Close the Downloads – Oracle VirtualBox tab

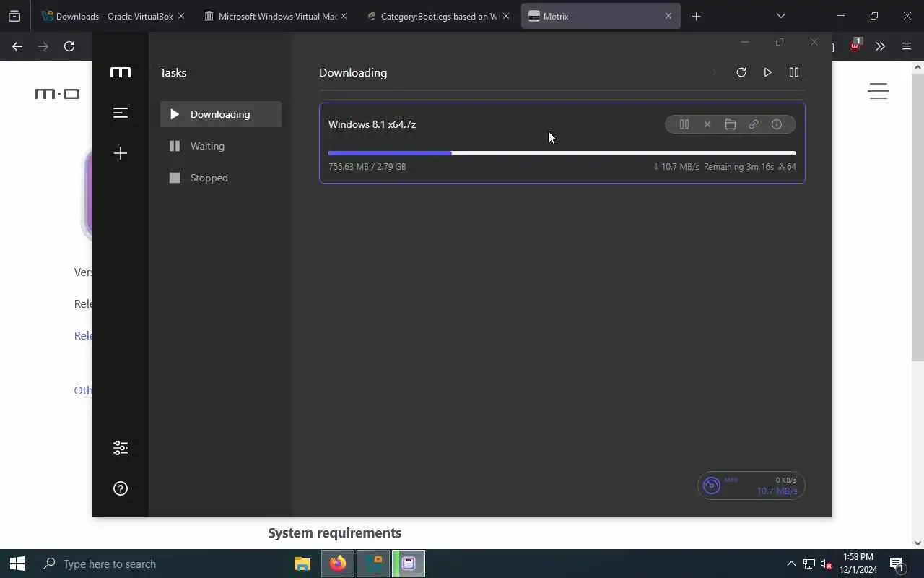(x=180, y=16)
